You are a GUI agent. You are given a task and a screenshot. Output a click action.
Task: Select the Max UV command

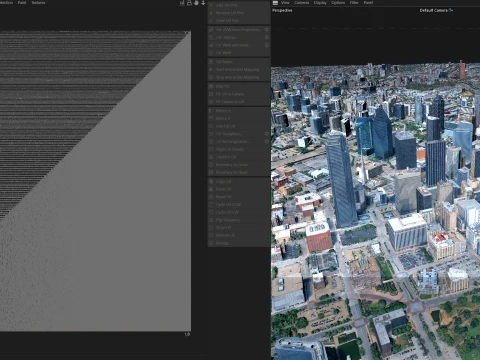[x=239, y=86]
